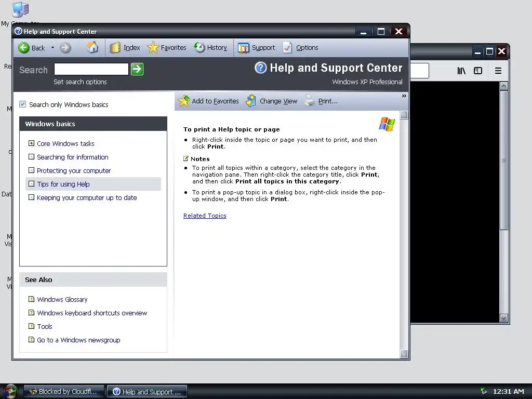Switch to Blocked by Cloudfl... taskbar button
This screenshot has height=399, width=532.
[63, 392]
